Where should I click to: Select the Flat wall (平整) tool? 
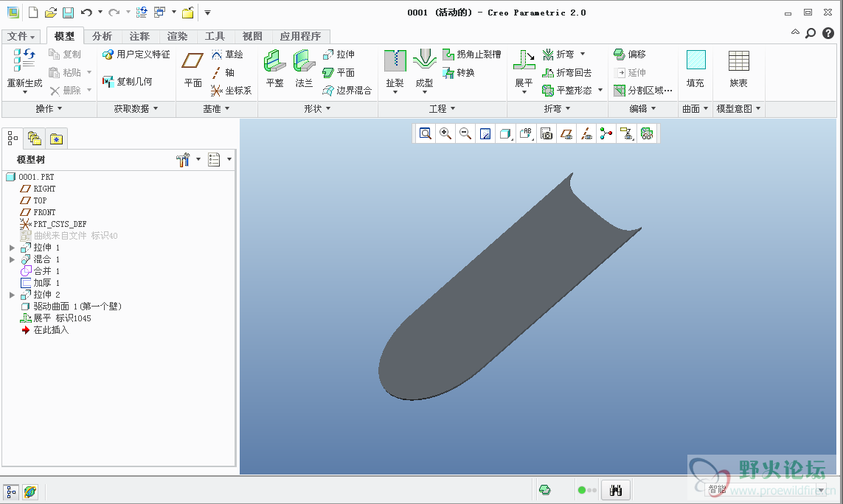click(x=274, y=69)
